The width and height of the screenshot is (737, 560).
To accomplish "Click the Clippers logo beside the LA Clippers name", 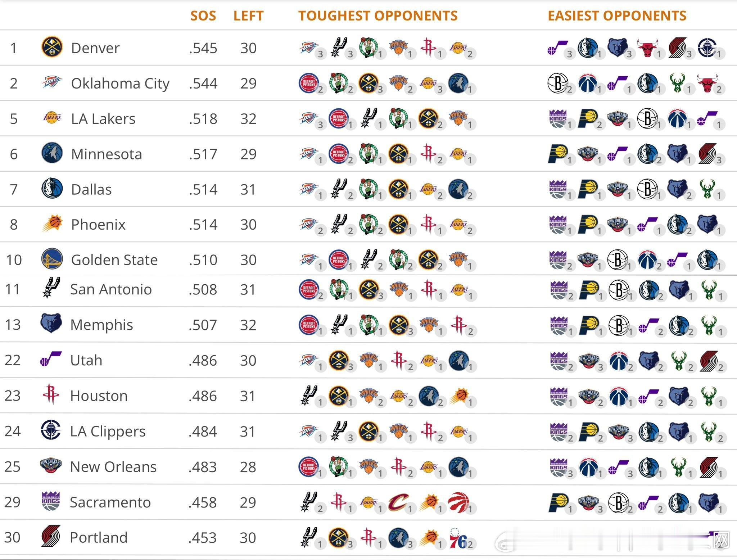I will click(51, 431).
